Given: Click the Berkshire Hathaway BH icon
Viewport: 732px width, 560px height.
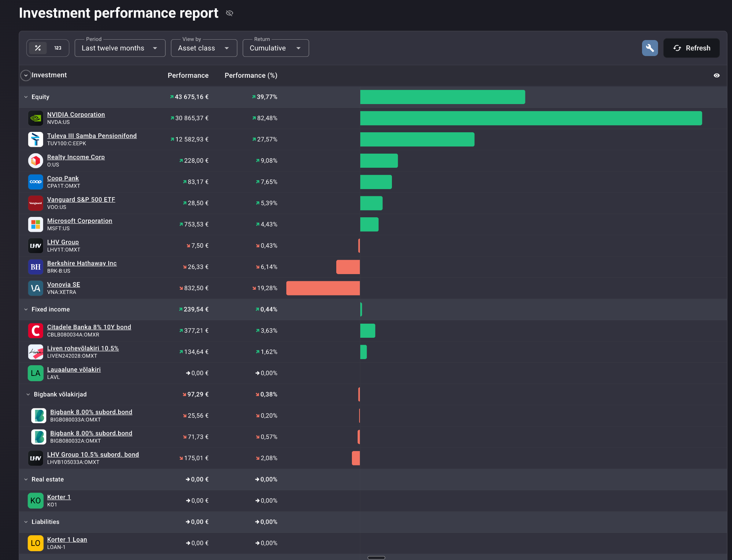Looking at the screenshot, I should [35, 267].
